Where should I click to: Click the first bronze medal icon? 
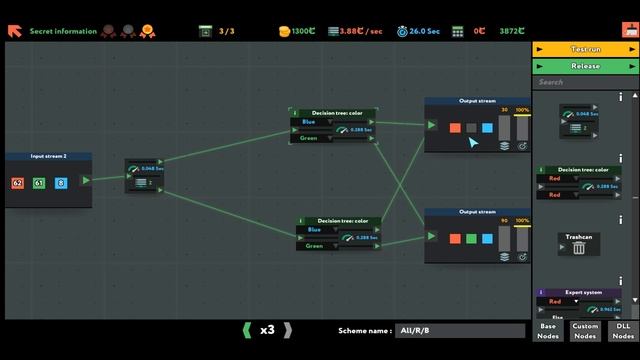(109, 31)
